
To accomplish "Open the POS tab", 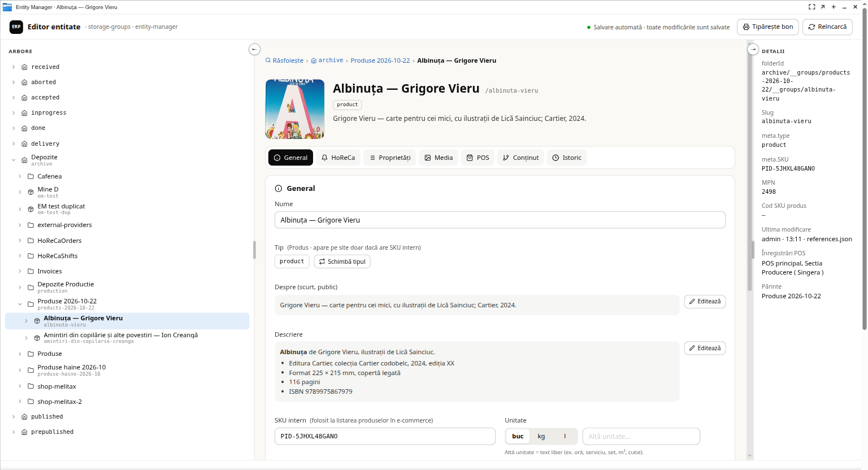I will [478, 158].
